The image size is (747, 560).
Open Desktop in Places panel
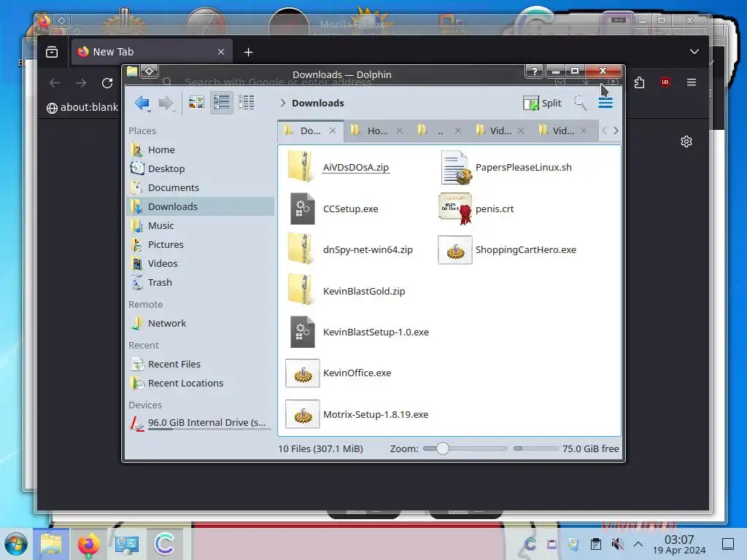click(200, 168)
